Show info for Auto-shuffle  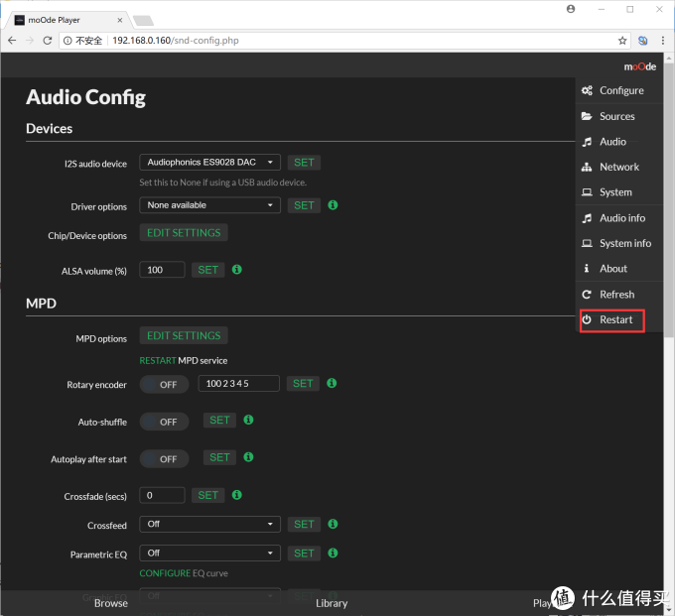[x=248, y=420]
